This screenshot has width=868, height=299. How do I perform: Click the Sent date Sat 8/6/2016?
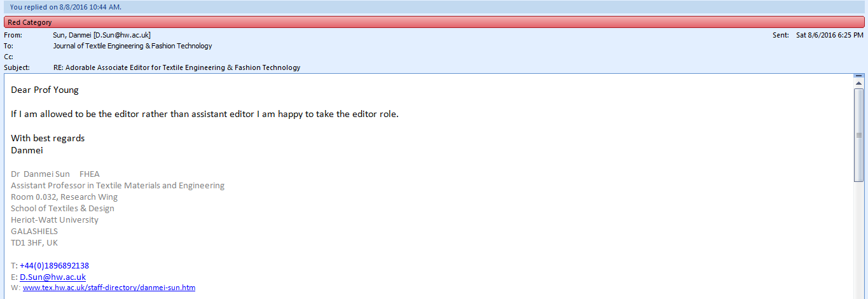(829, 35)
